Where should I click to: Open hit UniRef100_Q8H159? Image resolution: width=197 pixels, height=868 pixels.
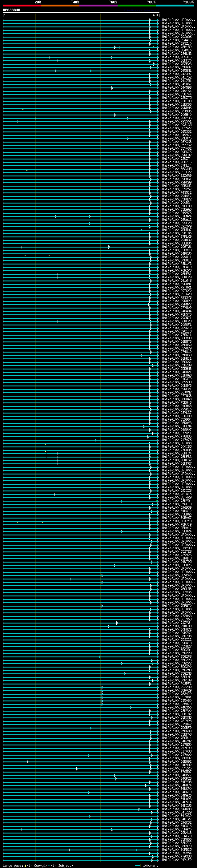177,47
